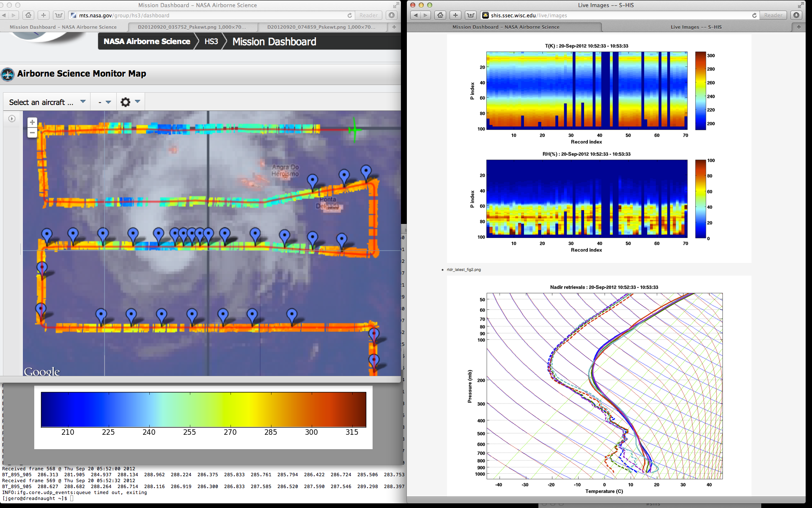Zoom out the map with minus button
The width and height of the screenshot is (812, 508).
32,133
